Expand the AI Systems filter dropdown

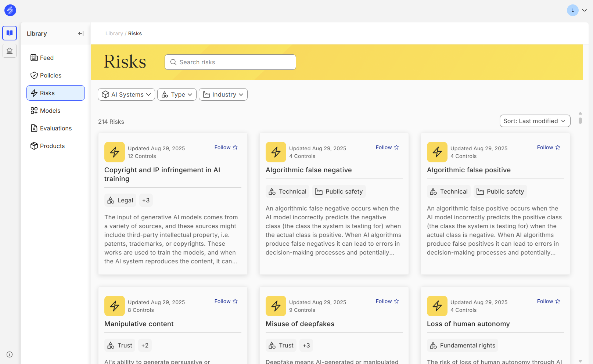pos(126,94)
